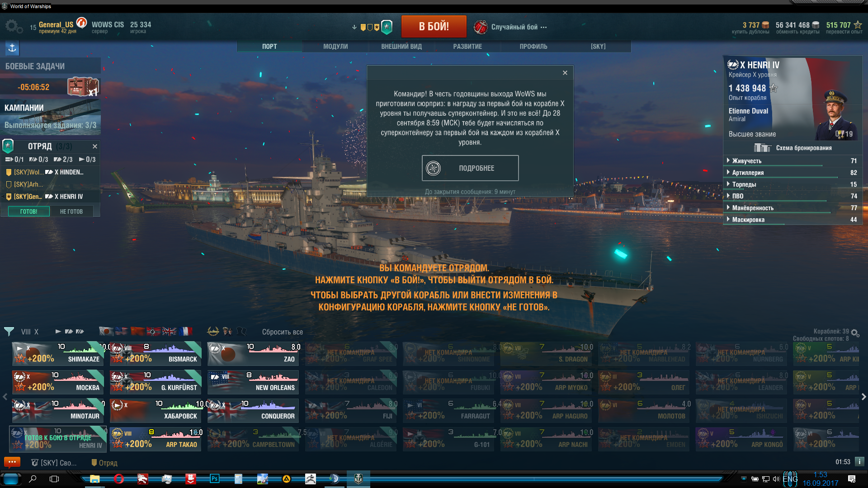868x488 pixels.
Task: Open the МОДУЛИ tab
Action: click(335, 47)
